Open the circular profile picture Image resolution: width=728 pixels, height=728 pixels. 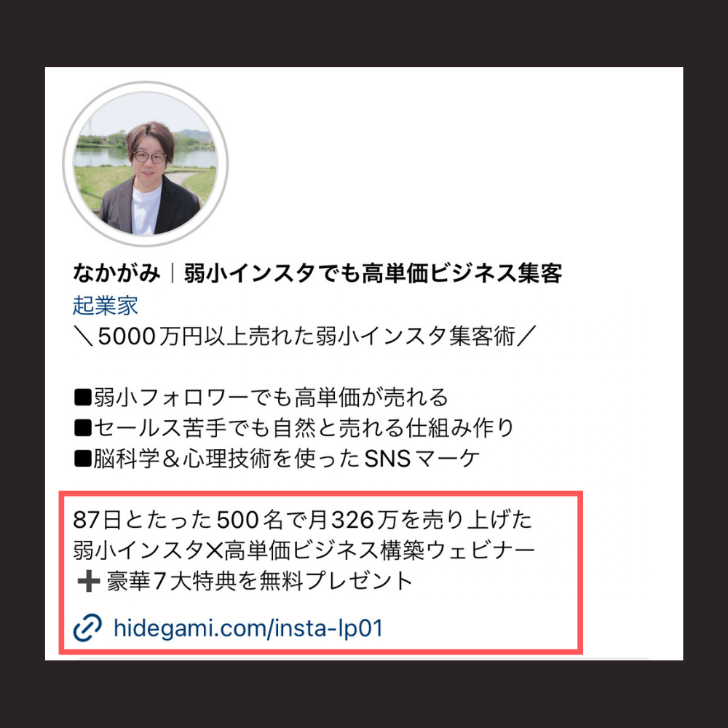[x=146, y=164]
